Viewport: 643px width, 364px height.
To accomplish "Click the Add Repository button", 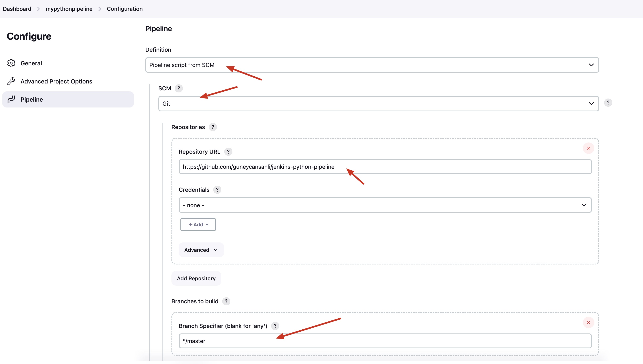I will coord(196,278).
